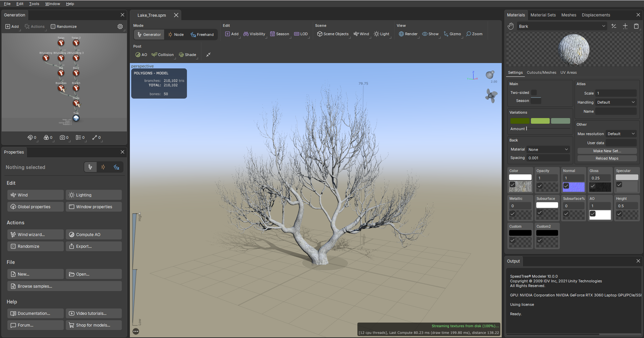Viewport: 644px width, 338px height.
Task: Click the Generation panel settings gear
Action: [x=120, y=26]
